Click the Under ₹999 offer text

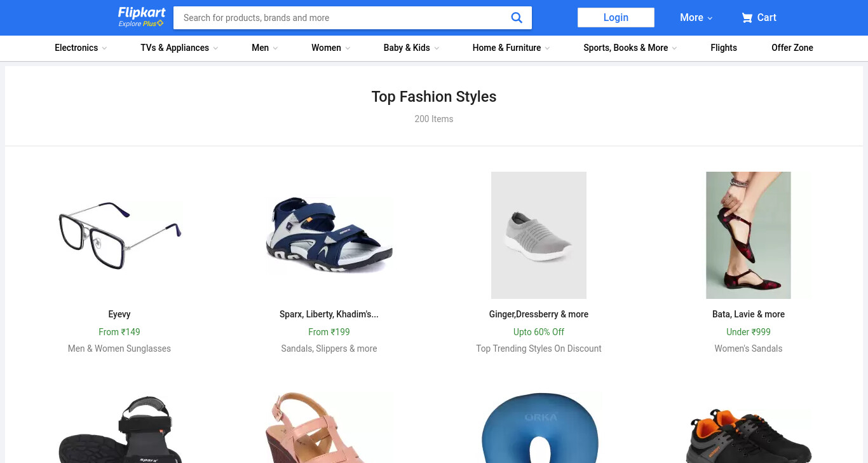click(749, 332)
